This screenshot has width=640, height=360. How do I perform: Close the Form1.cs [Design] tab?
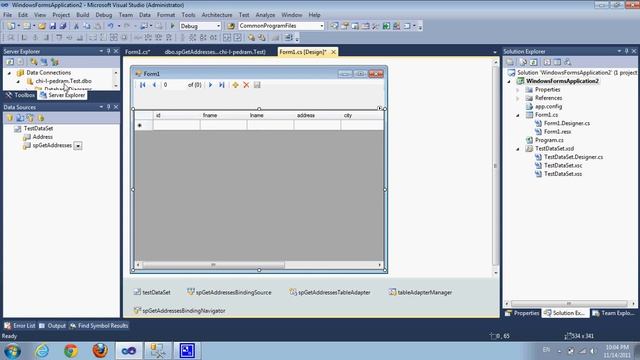point(333,52)
